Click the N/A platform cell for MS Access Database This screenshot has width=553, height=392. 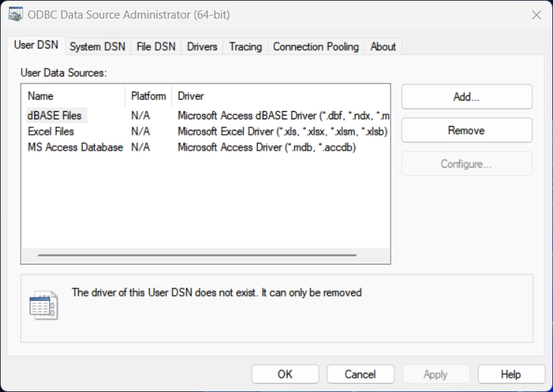coord(140,148)
